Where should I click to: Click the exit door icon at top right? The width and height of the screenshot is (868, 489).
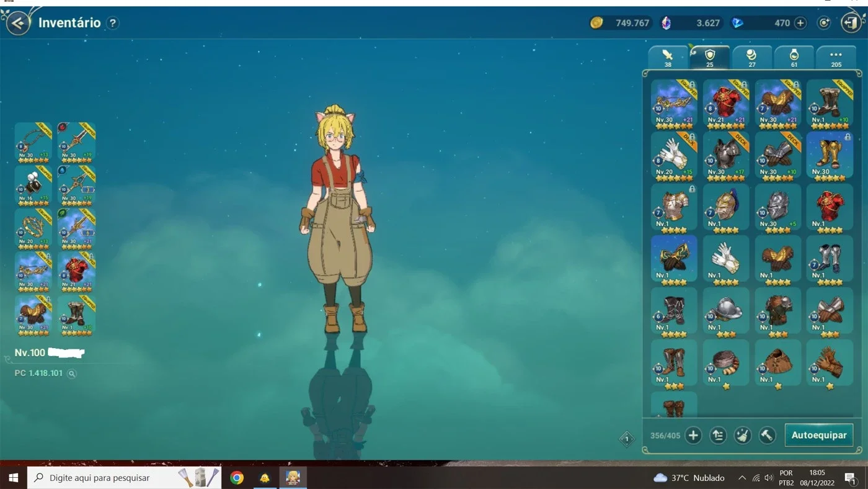click(x=851, y=23)
